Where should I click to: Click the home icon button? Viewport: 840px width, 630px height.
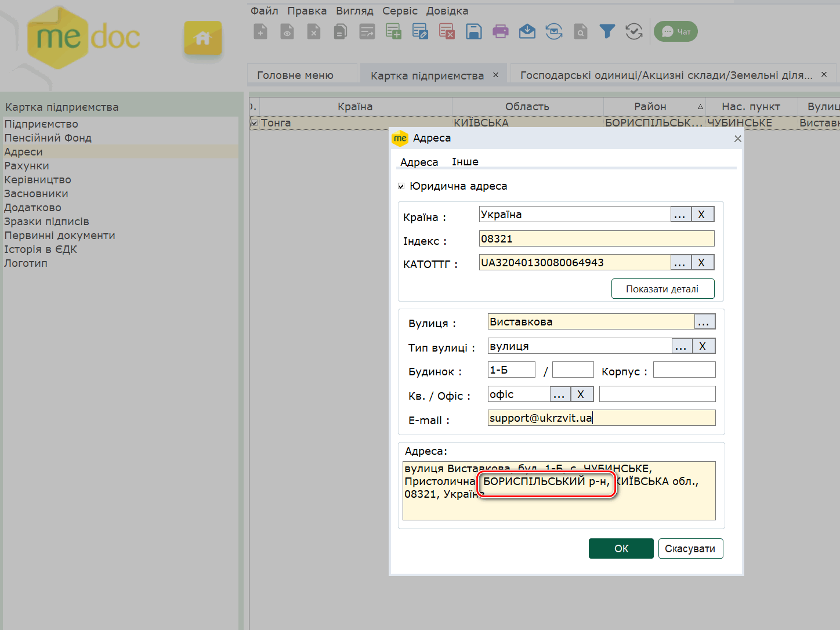click(x=202, y=39)
